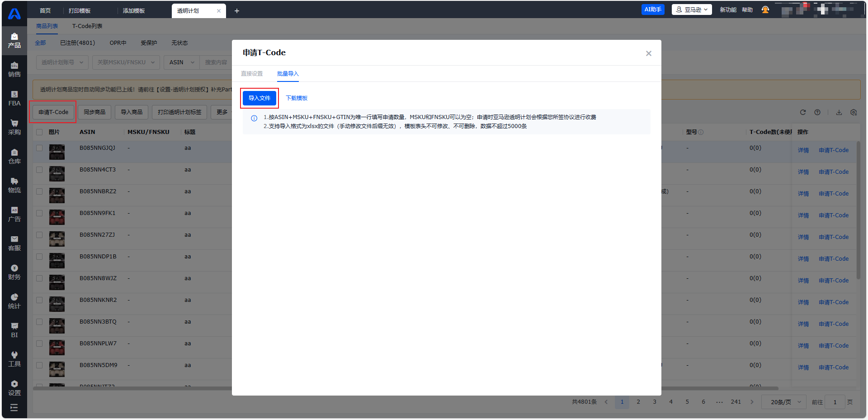Screen dimensions: 868x420
Task: Click the page jump number input field
Action: pyautogui.click(x=835, y=402)
